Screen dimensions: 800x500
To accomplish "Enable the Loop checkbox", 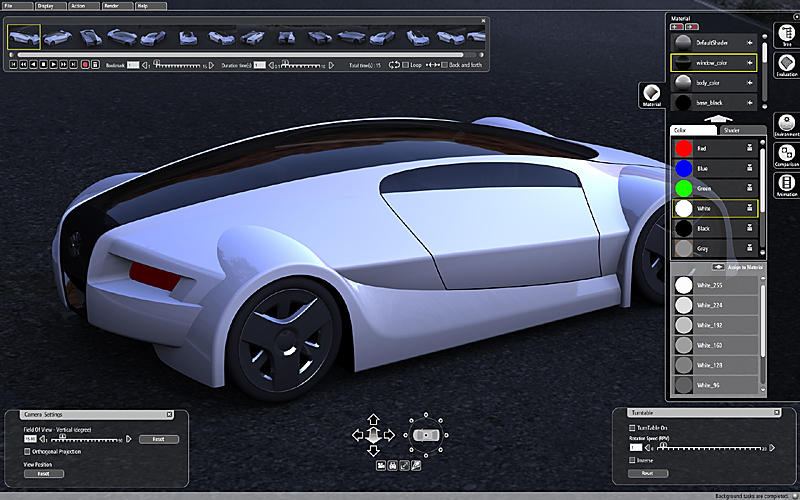I will click(x=404, y=64).
